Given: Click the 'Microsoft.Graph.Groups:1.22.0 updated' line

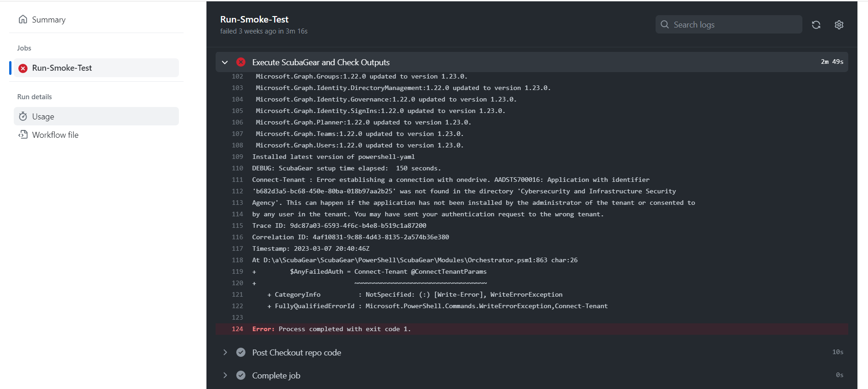Looking at the screenshot, I should pos(362,76).
